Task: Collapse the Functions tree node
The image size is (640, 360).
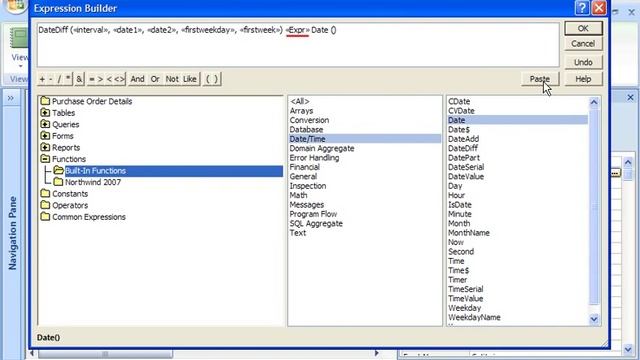Action: 45,159
